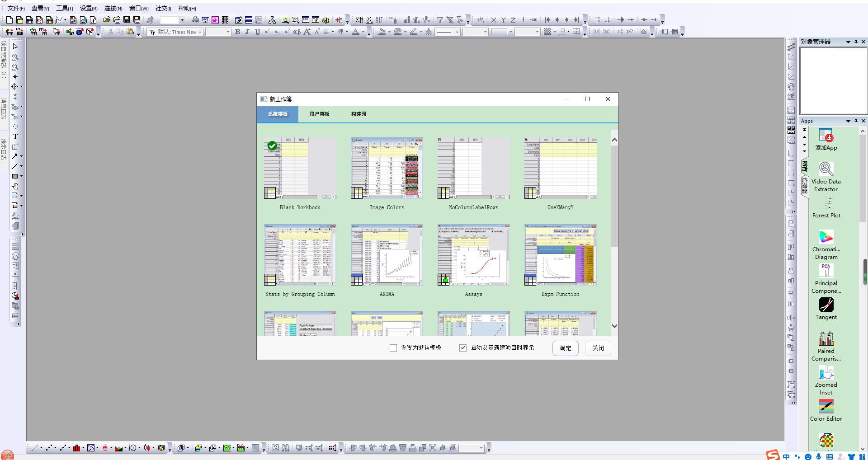Image resolution: width=868 pixels, height=460 pixels.
Task: Open the 文件 menu
Action: (x=16, y=8)
